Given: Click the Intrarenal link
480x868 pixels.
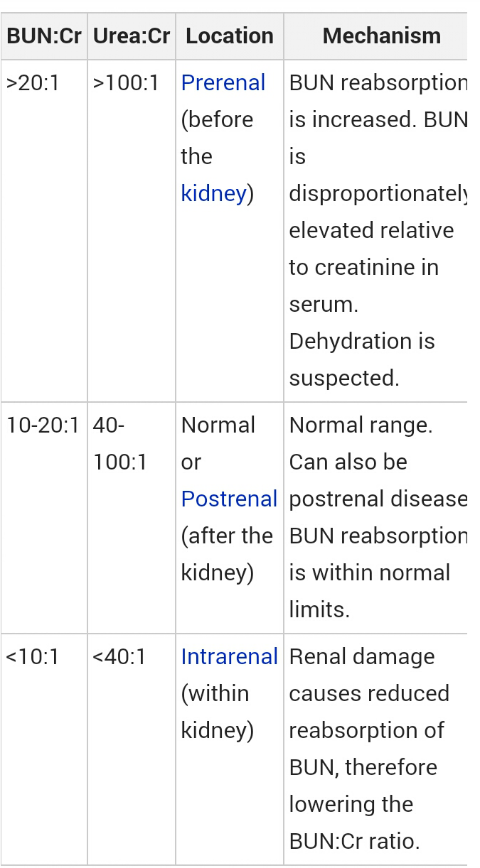Looking at the screenshot, I should point(229,657).
